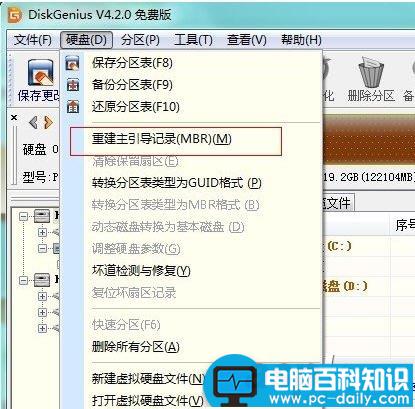Click the next disk right arrow

point(48,123)
